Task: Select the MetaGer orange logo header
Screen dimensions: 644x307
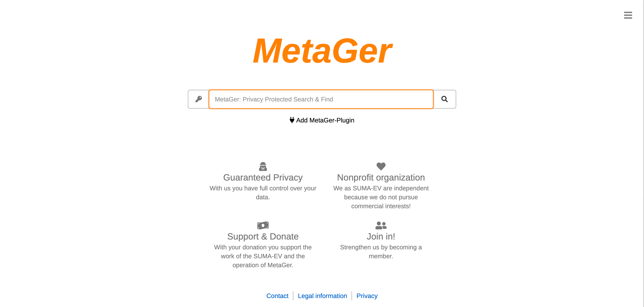Action: click(x=322, y=50)
